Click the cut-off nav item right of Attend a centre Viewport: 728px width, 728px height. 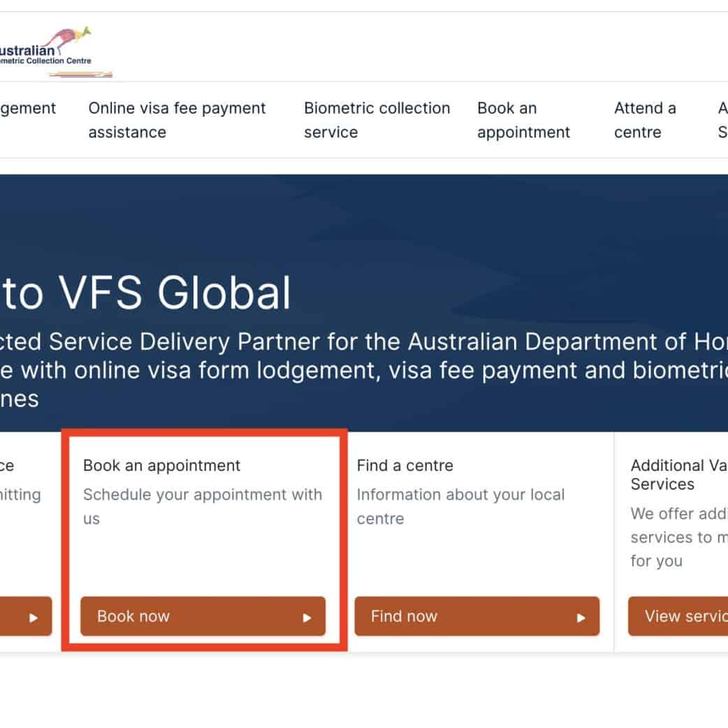(722, 120)
